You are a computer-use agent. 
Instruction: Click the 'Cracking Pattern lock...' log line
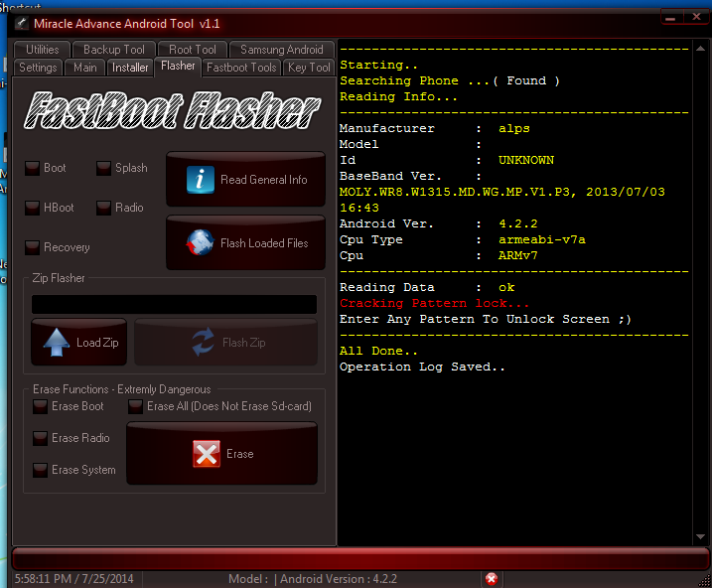coord(434,303)
